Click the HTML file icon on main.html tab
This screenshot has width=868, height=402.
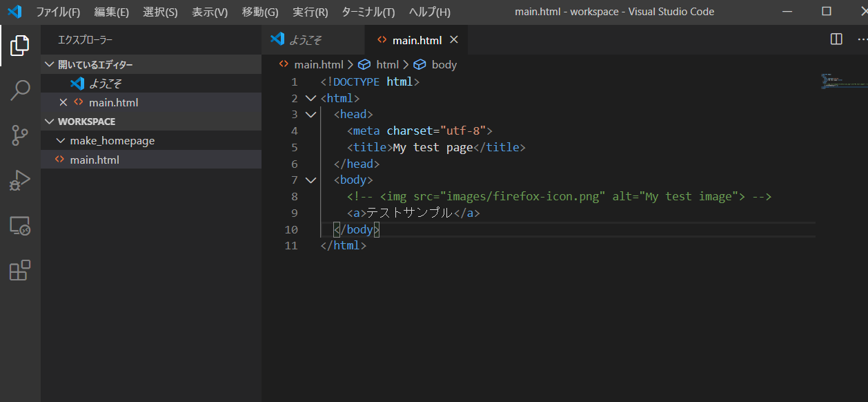382,40
